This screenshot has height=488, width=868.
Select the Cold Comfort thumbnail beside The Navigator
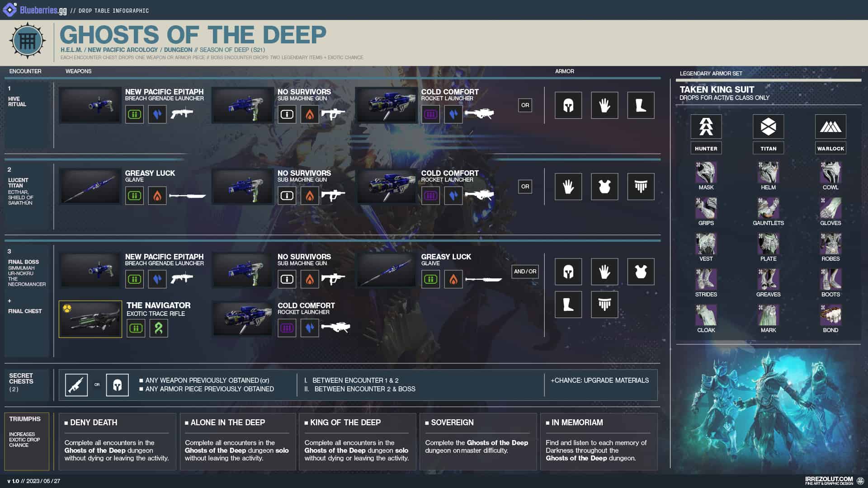[x=242, y=319]
